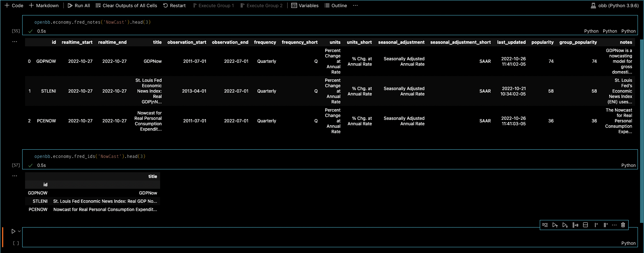644x253 pixels.
Task: Add active cell to execution group 1
Action: coord(596,225)
